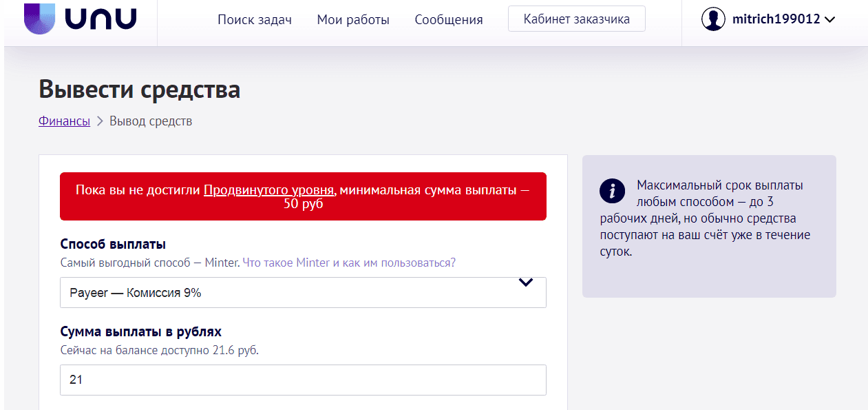The width and height of the screenshot is (868, 410).
Task: Go to Мои работы in the navigation
Action: 353,20
